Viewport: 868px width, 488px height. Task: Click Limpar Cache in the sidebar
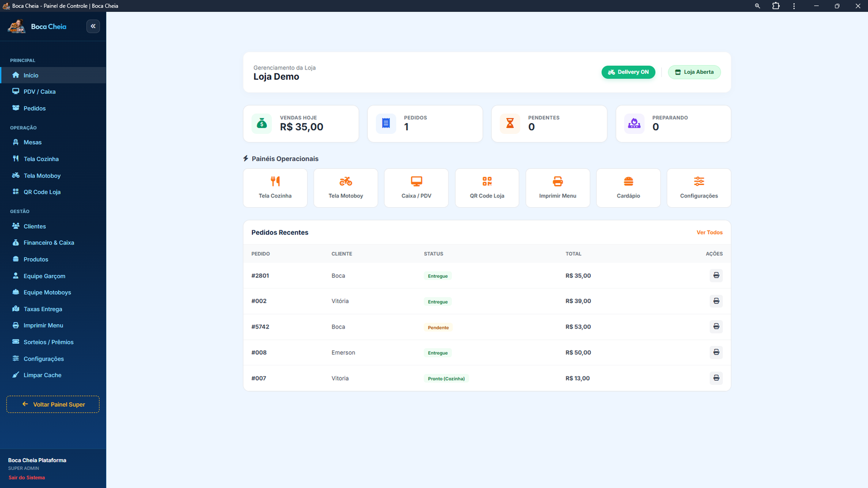click(53, 375)
